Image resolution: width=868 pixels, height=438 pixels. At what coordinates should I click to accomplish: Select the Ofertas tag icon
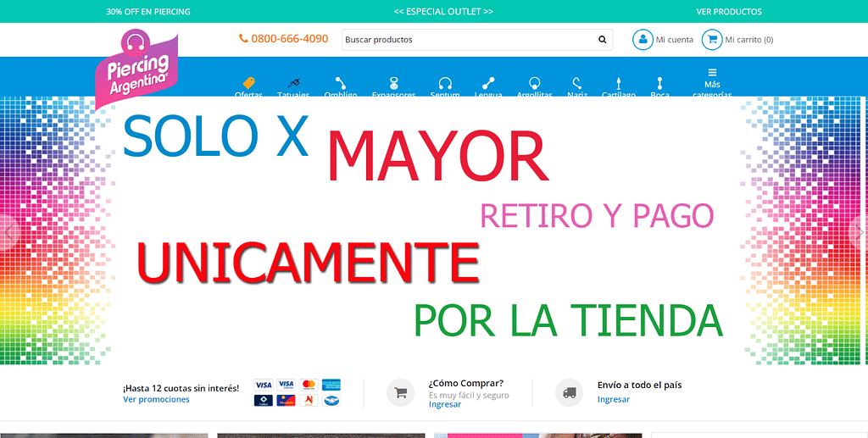(248, 84)
